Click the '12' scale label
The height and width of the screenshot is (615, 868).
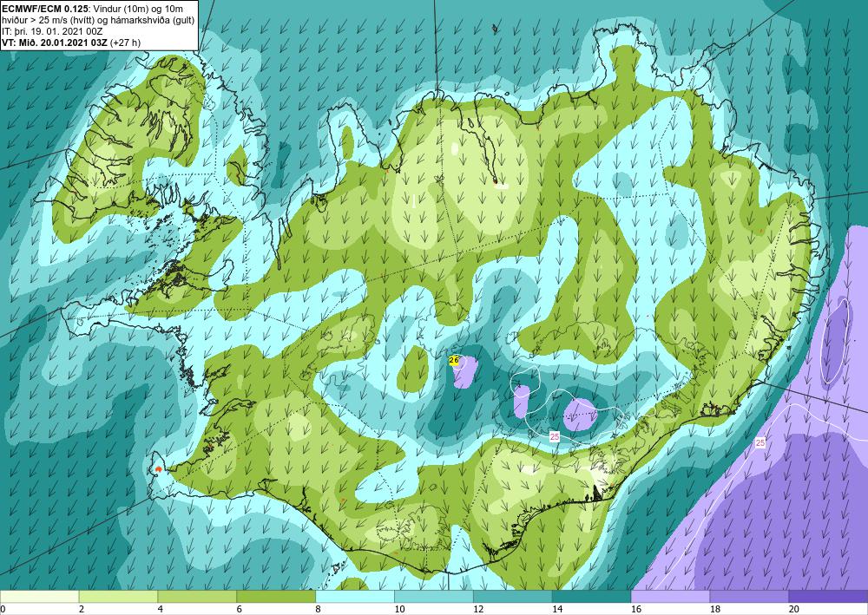478,610
